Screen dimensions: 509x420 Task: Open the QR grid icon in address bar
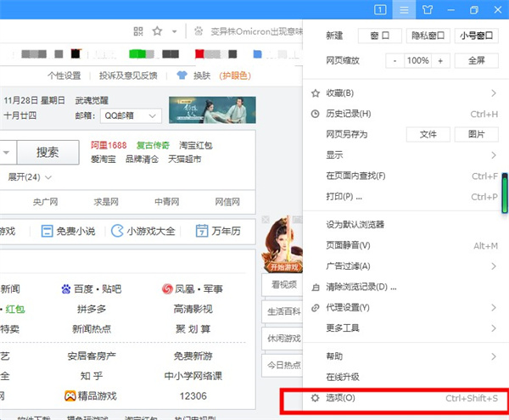click(136, 31)
